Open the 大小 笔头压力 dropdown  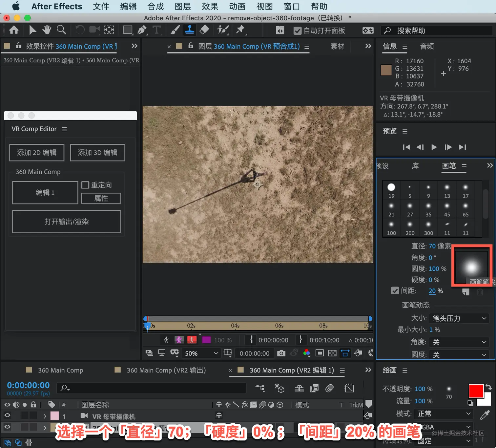pos(459,318)
